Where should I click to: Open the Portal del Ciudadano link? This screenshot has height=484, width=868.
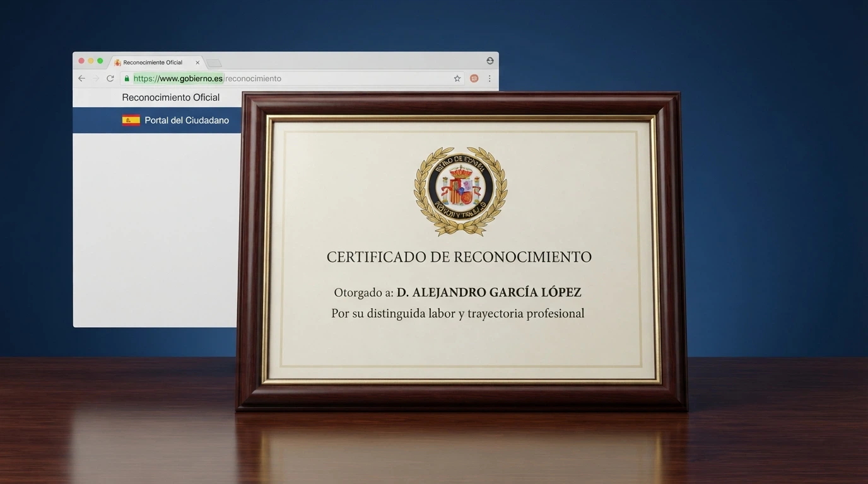187,120
